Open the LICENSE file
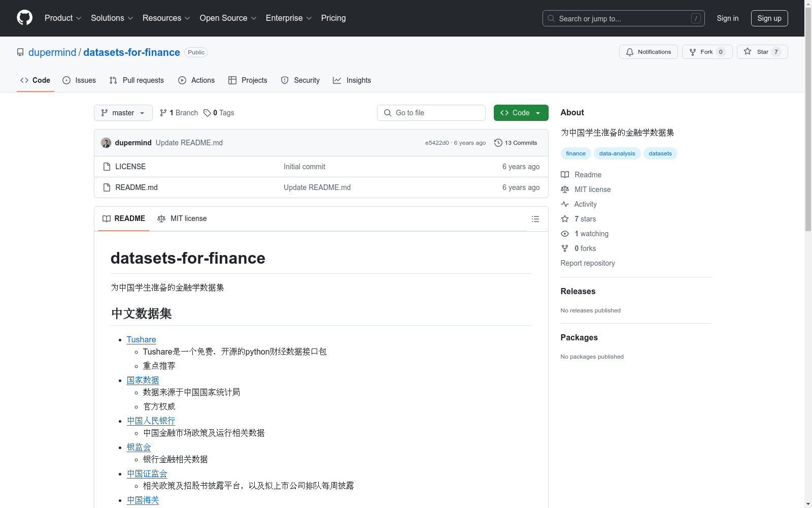The image size is (812, 508). [130, 167]
